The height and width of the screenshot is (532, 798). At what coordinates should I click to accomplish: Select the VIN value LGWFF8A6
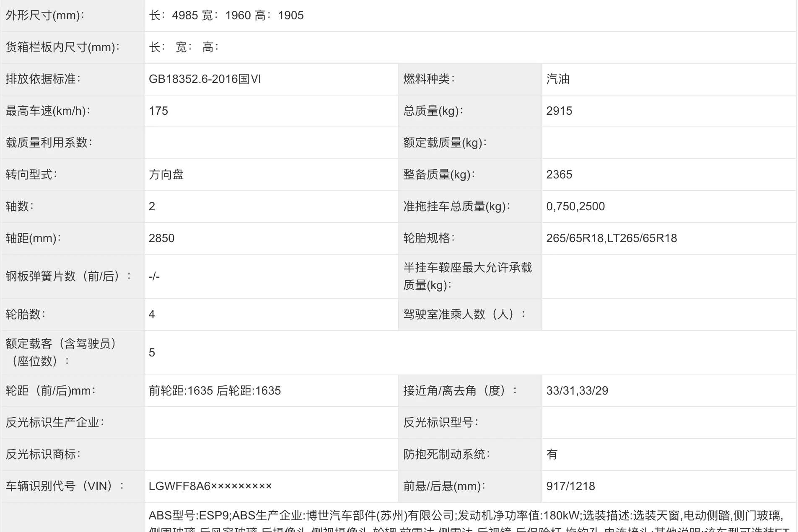tap(210, 486)
